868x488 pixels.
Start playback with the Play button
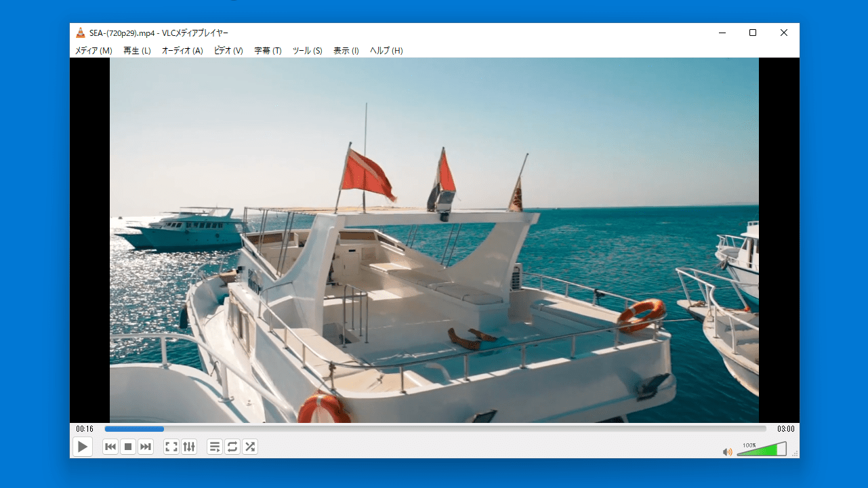(x=82, y=447)
